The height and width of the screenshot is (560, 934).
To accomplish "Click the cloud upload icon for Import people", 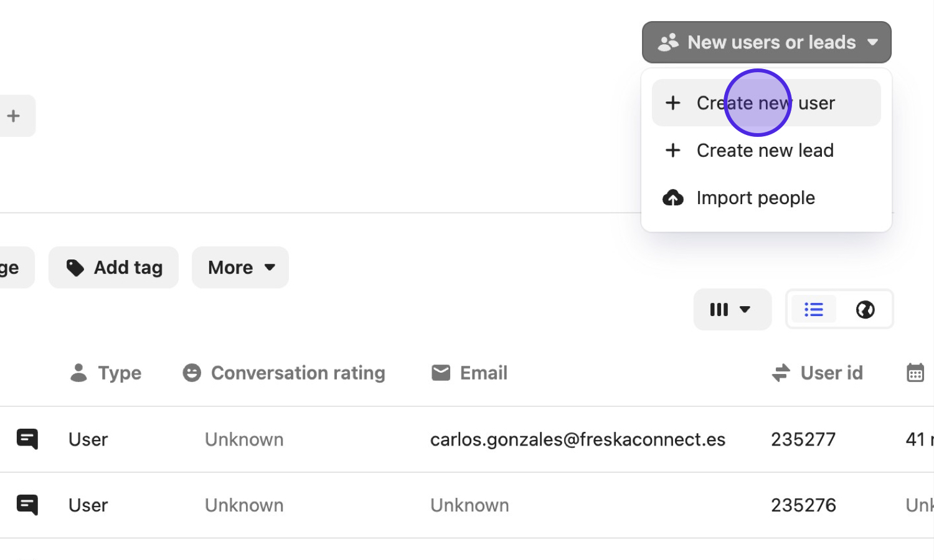I will click(672, 198).
